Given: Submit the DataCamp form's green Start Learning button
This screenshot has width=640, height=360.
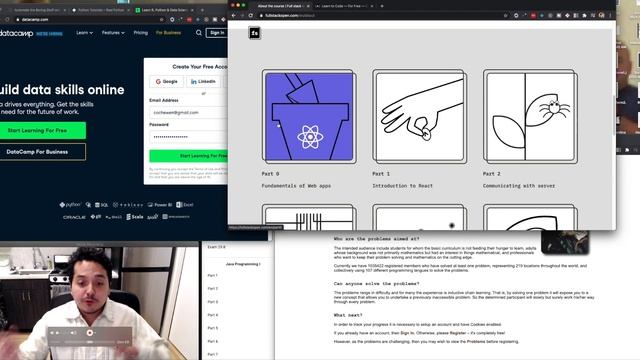Looking at the screenshot, I should click(x=189, y=156).
